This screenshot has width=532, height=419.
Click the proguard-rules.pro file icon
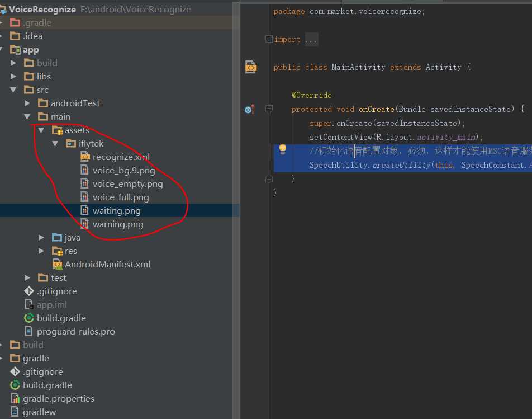(29, 331)
